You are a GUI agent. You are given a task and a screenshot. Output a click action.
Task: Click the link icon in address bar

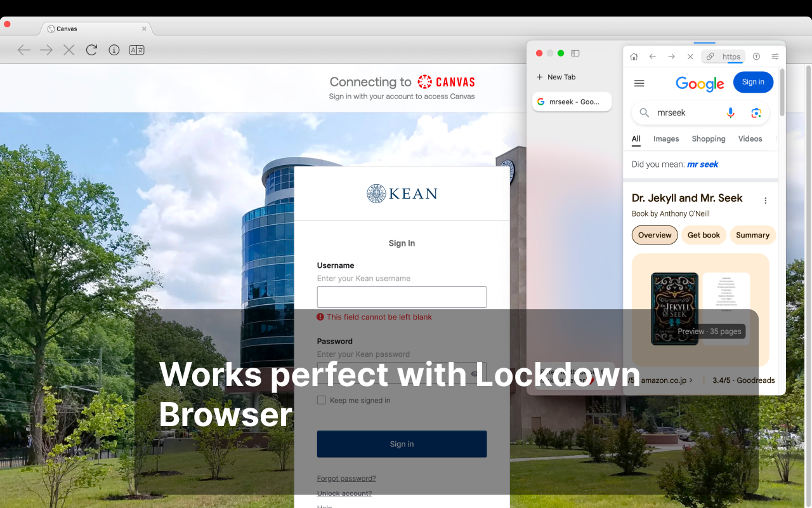pyautogui.click(x=711, y=57)
